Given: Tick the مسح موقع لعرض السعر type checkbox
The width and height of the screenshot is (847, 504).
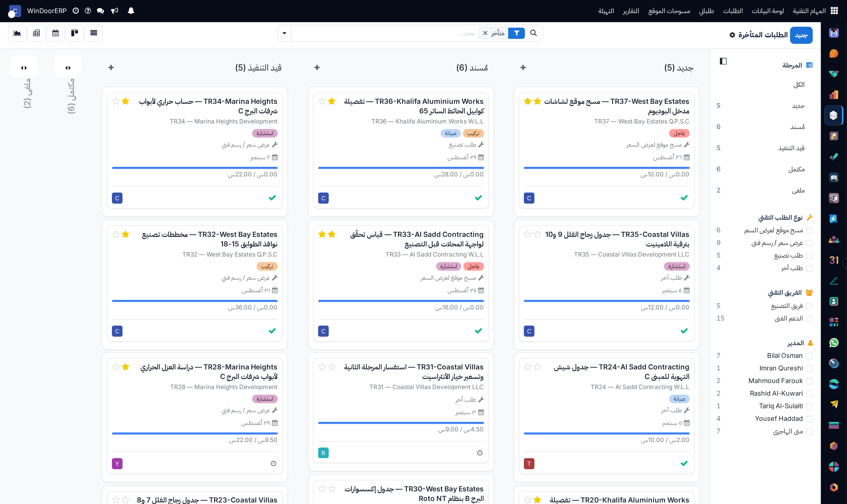Looking at the screenshot, I should (x=809, y=231).
